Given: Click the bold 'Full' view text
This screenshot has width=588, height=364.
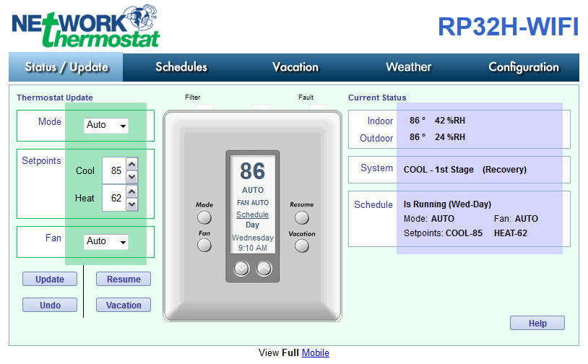Looking at the screenshot, I should (290, 352).
